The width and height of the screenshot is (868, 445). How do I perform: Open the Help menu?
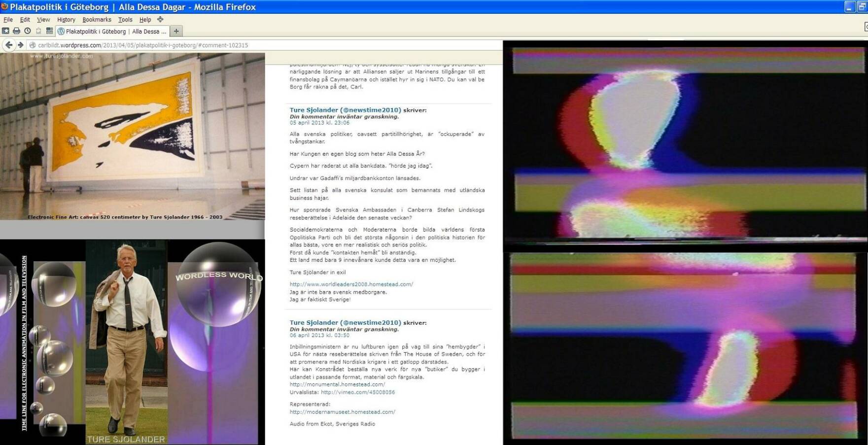(145, 20)
